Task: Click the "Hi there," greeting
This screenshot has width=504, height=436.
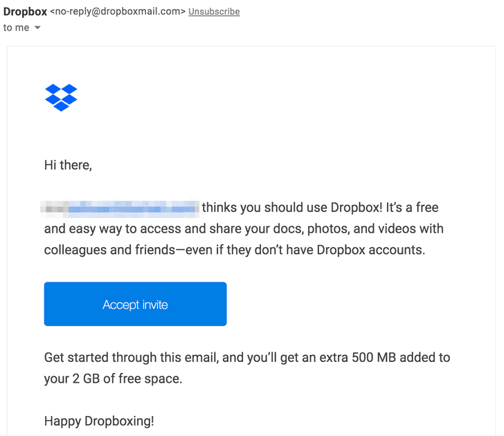Action: [68, 165]
